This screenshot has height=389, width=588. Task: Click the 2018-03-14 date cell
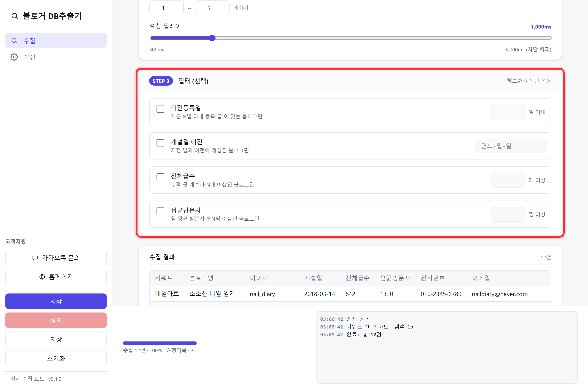point(320,294)
